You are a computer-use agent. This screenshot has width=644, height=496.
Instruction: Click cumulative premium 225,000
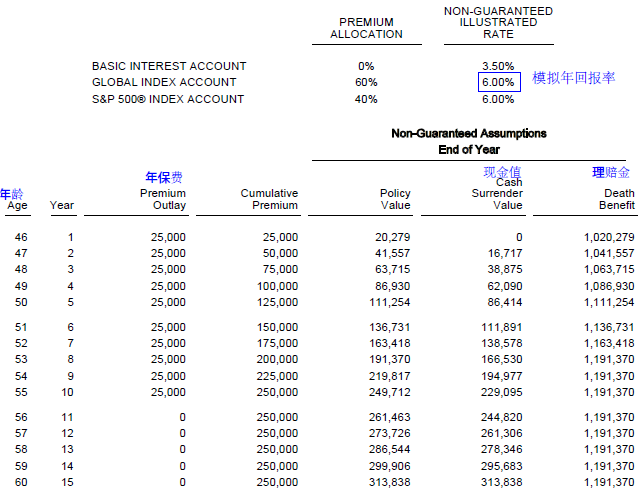pos(277,376)
